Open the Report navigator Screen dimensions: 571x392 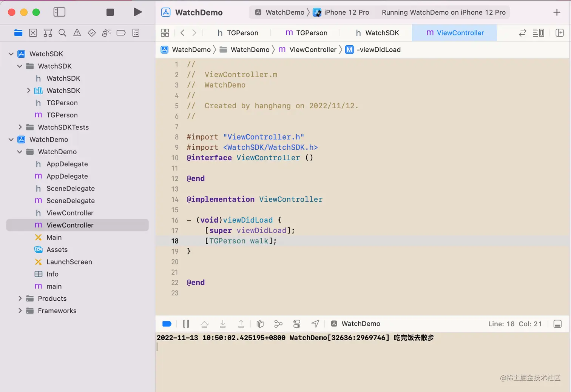pos(136,33)
